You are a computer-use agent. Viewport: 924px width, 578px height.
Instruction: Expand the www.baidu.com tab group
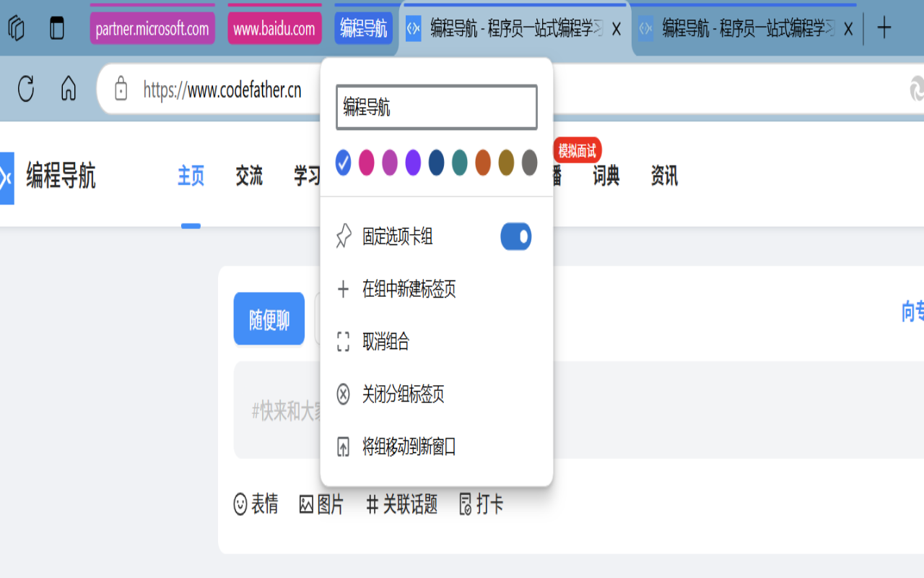274,29
